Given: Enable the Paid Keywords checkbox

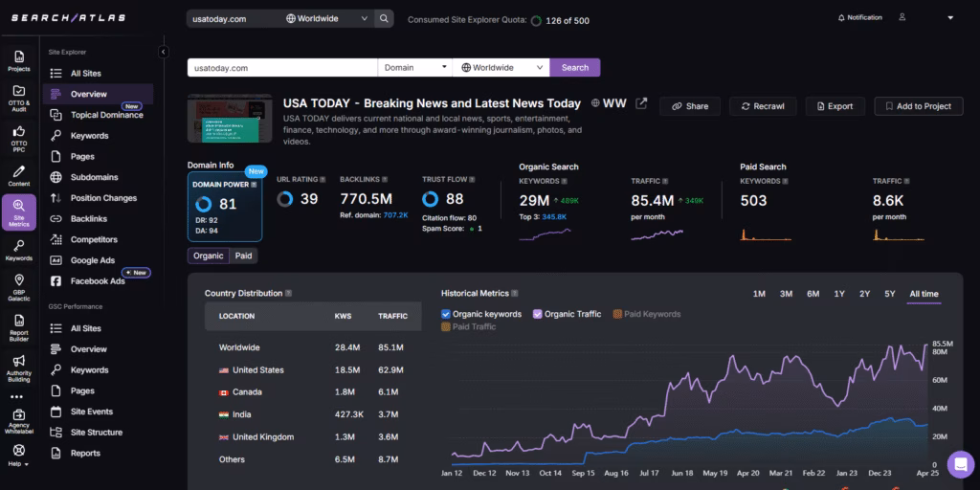Looking at the screenshot, I should point(617,314).
